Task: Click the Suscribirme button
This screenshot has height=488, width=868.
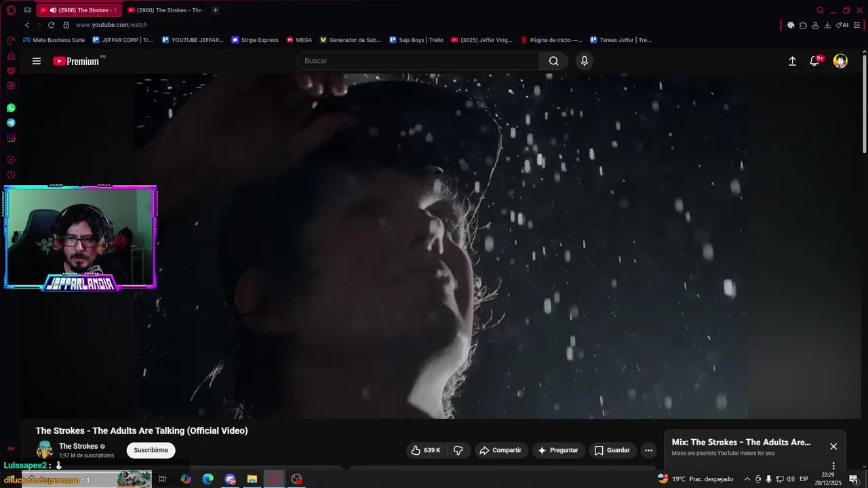Action: click(151, 450)
